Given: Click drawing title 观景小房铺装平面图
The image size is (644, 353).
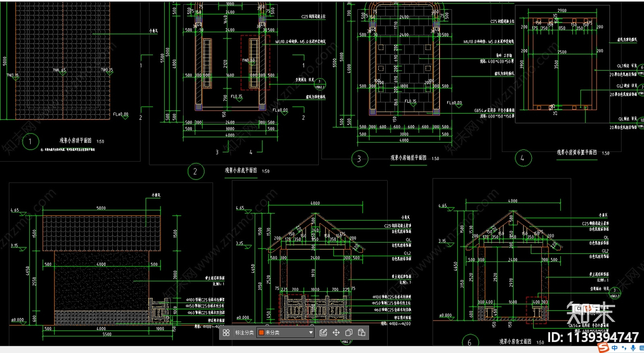Looking at the screenshot, I should point(408,158).
